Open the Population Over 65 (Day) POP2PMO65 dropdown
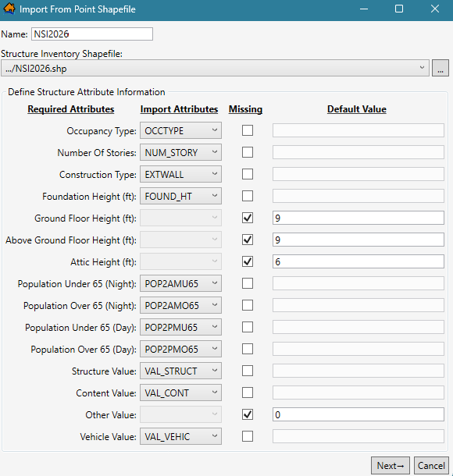The image size is (453, 476). [180, 349]
